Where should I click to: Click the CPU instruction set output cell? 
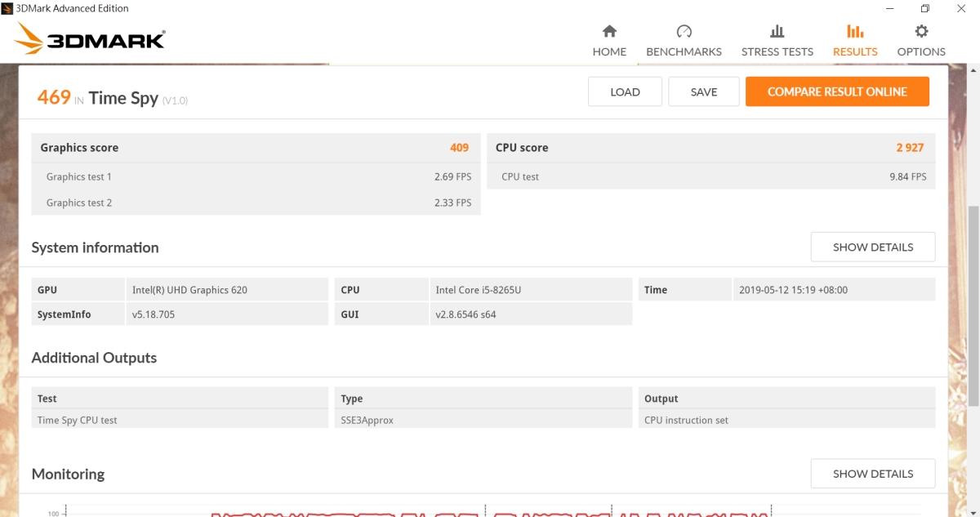(787, 420)
